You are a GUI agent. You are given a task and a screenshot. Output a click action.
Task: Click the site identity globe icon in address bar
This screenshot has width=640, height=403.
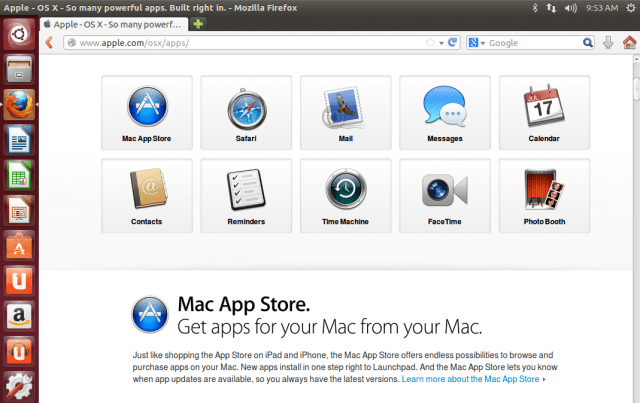click(71, 42)
